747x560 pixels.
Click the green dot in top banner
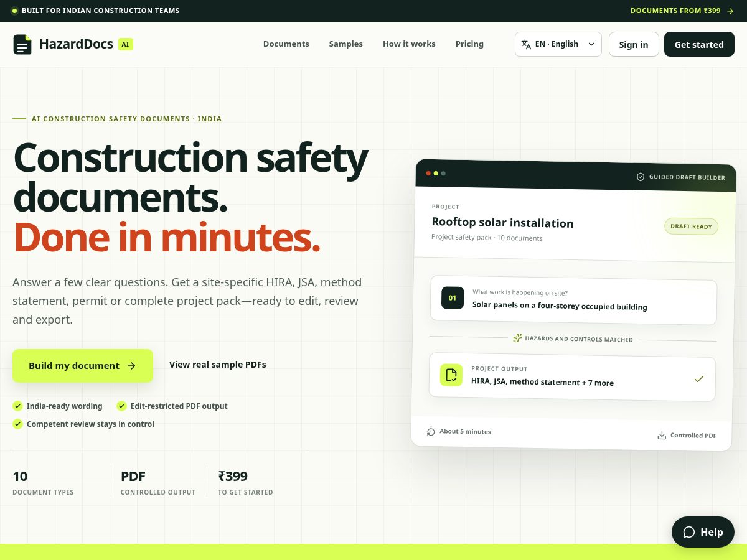[14, 11]
